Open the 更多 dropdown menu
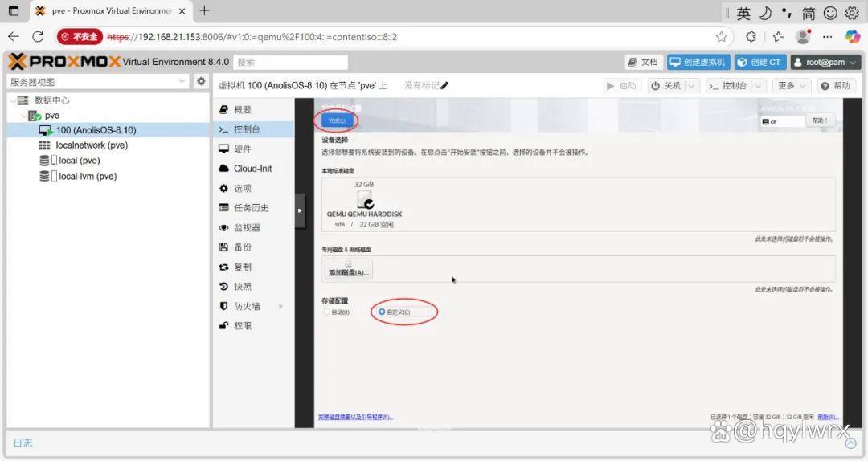The width and height of the screenshot is (868, 461). coord(791,86)
